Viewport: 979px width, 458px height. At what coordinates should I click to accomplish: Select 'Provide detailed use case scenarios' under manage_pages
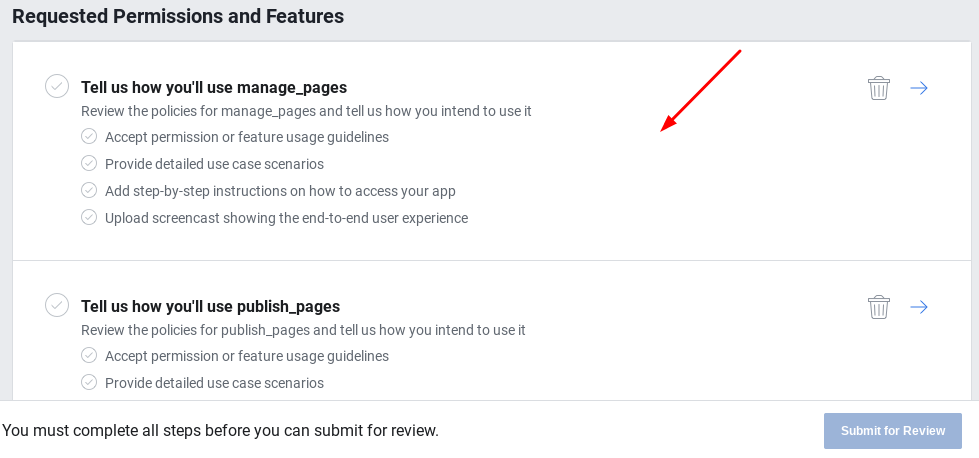pyautogui.click(x=214, y=164)
